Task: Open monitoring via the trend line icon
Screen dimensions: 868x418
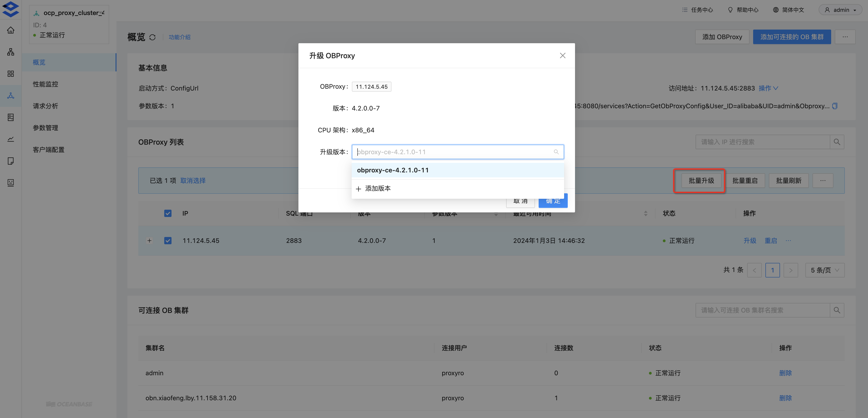Action: pos(10,139)
